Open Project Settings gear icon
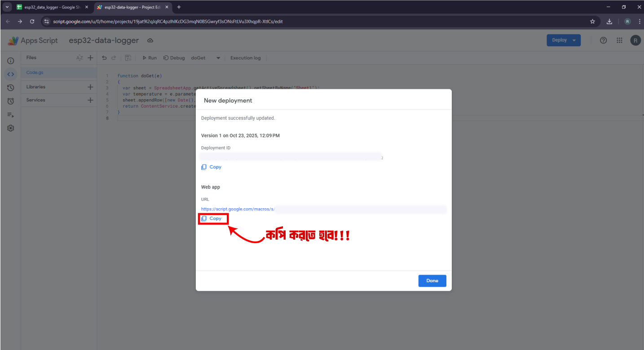The image size is (644, 350). coord(11,128)
